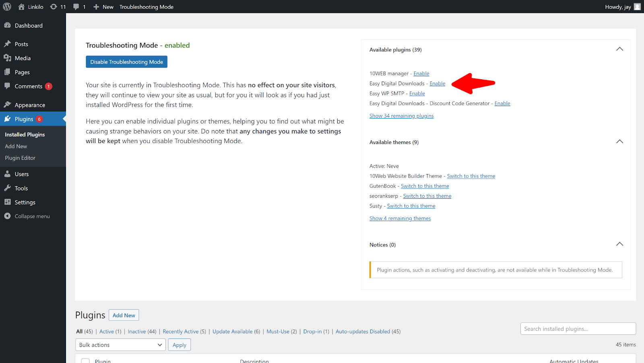
Task: Open Linkilo site name in admin bar
Action: pos(36,7)
